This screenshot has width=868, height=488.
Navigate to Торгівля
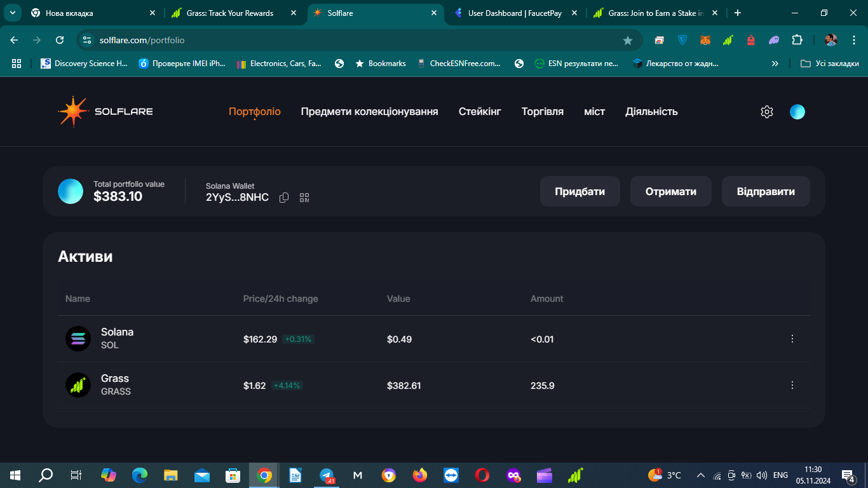pyautogui.click(x=543, y=112)
